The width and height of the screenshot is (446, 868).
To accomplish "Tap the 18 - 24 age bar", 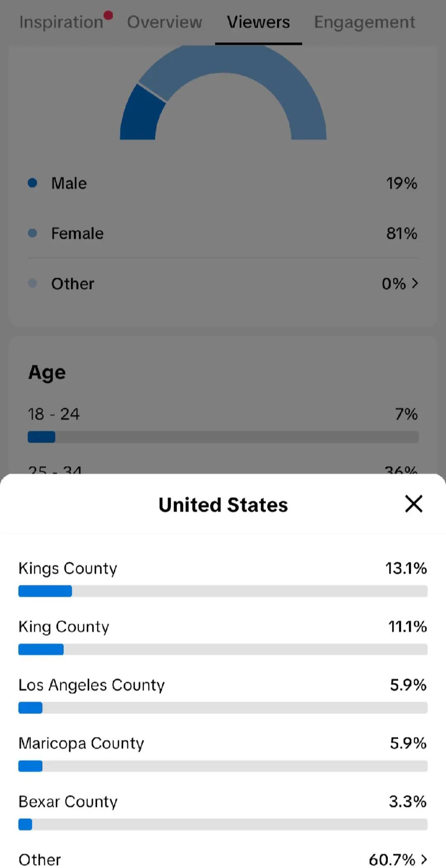I will 223,437.
